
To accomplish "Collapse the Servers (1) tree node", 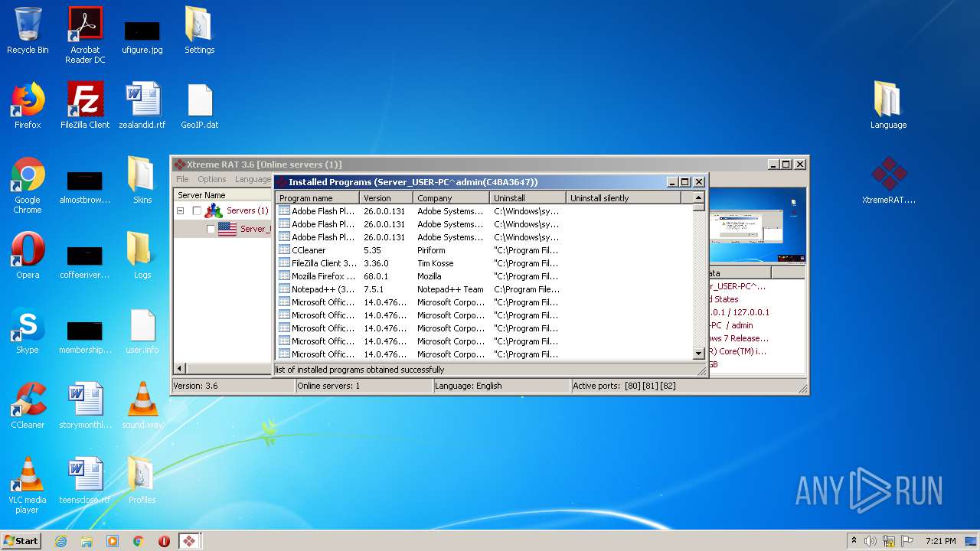I will pyautogui.click(x=181, y=210).
